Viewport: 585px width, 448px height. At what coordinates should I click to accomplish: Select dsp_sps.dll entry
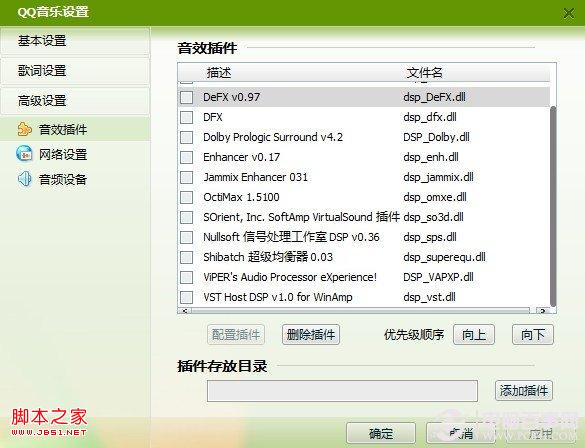[x=430, y=237]
